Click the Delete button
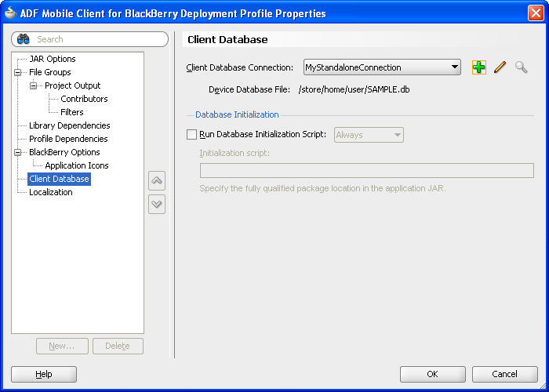Viewport: 549px width, 392px height. (118, 346)
